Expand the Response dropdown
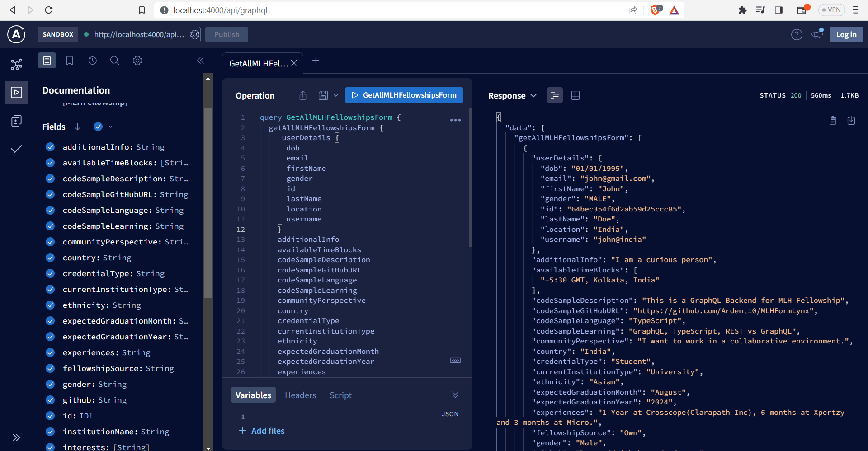Screen dimensions: 868x451 pos(512,95)
